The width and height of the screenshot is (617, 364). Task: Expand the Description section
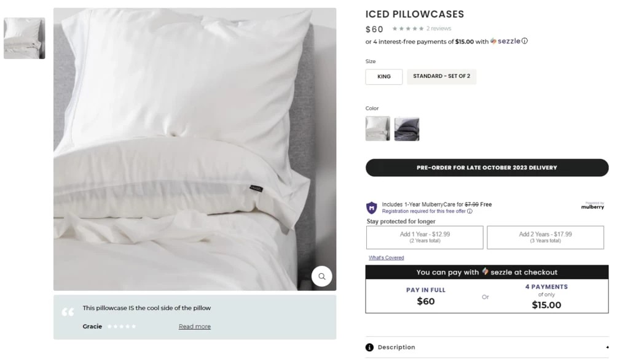487,347
